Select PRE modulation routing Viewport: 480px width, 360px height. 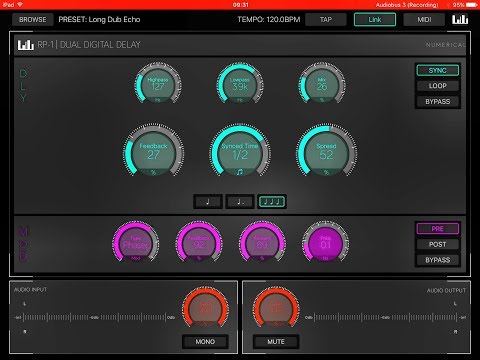(x=437, y=229)
